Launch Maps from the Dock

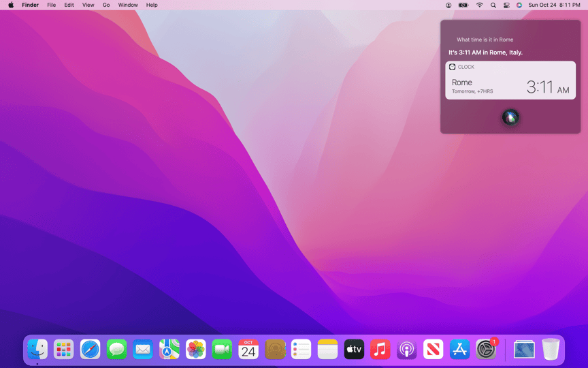coord(169,349)
